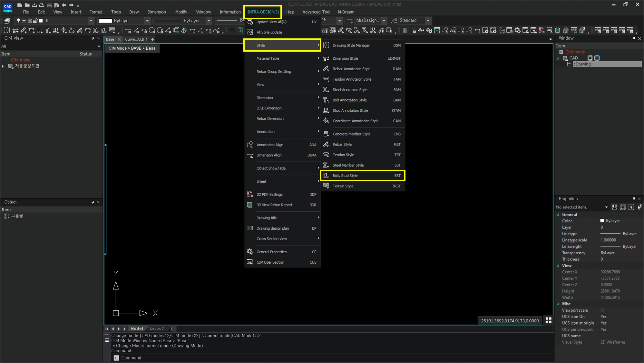Pin the CIM View panel
Screen dimensions: 644x363
point(93,38)
